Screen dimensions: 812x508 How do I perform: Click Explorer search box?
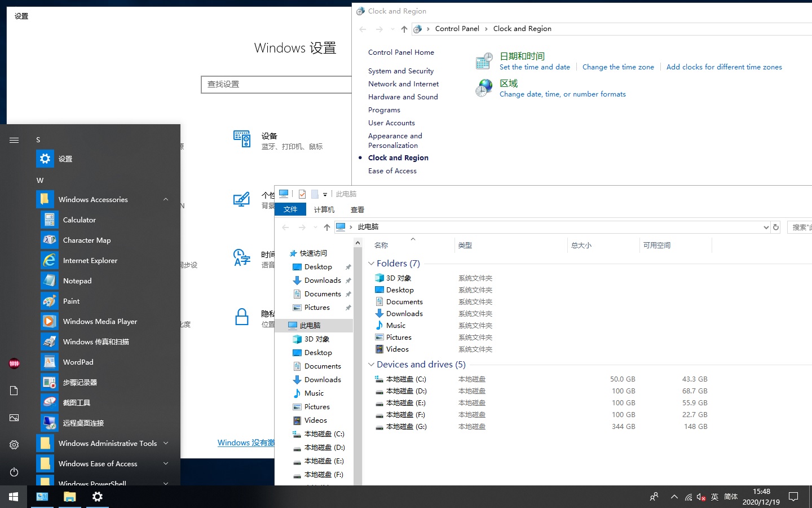pyautogui.click(x=800, y=227)
